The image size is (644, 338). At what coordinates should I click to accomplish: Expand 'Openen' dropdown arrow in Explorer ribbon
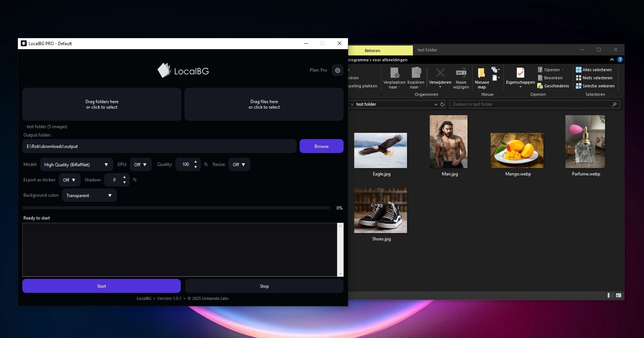pos(562,70)
